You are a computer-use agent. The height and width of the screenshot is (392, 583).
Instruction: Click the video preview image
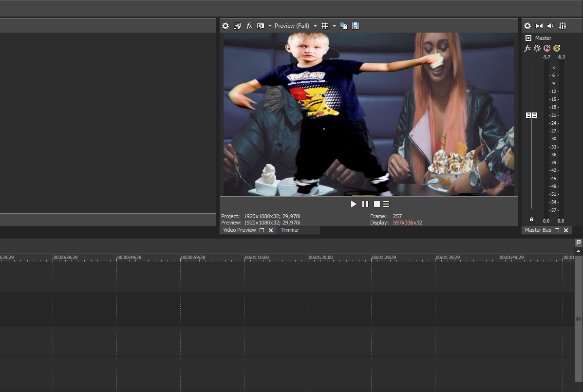369,114
